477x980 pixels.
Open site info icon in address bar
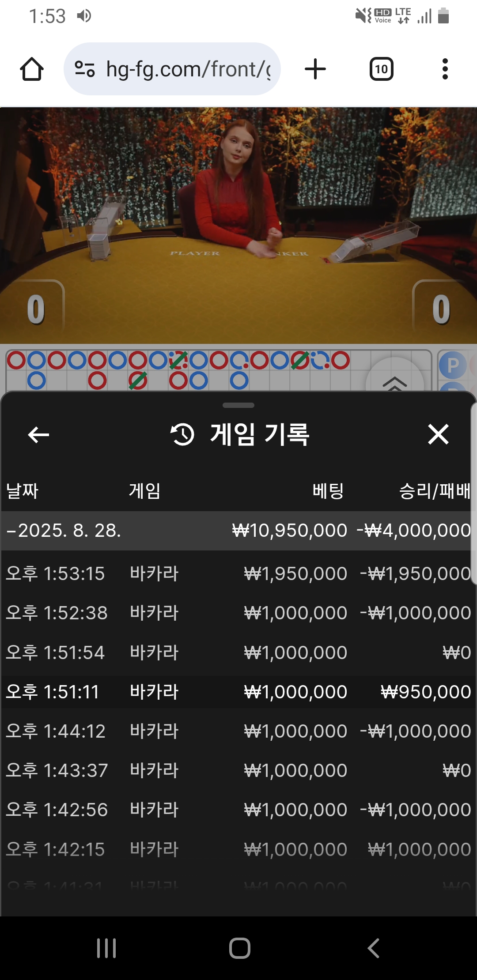[x=85, y=69]
